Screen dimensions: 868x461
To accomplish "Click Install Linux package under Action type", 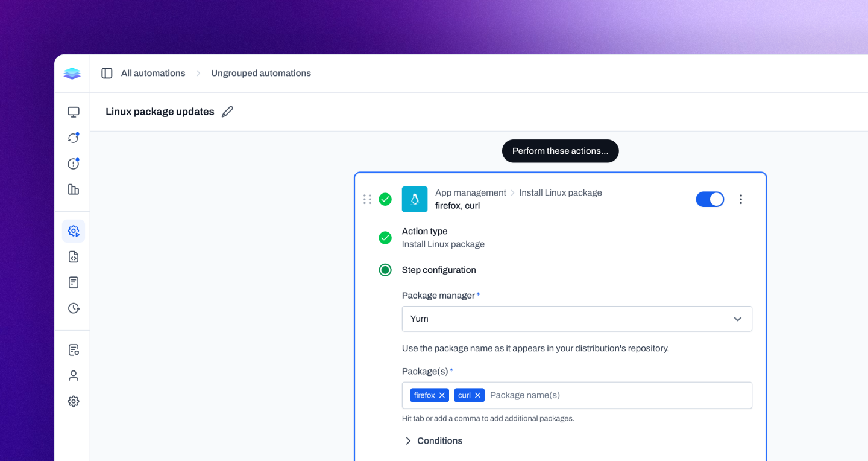I will point(443,244).
